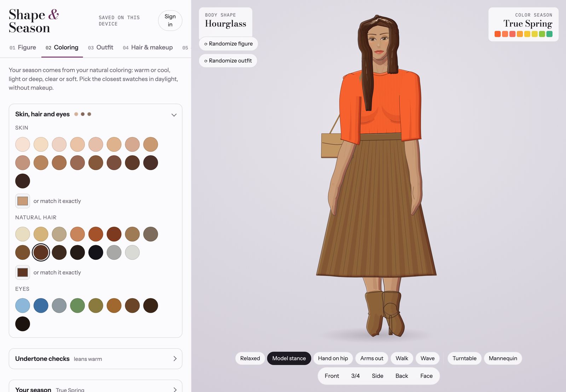
Task: Open the exact hair color picker
Action: pos(23,272)
